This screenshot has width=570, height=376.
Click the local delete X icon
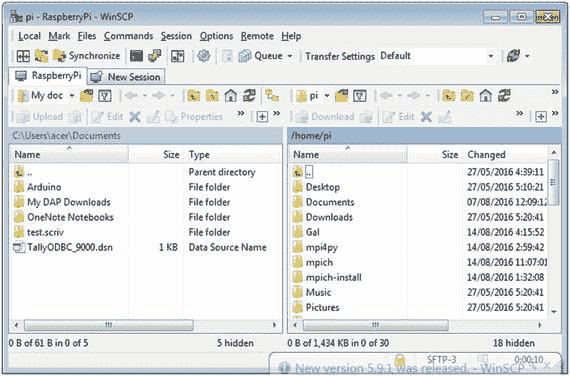pyautogui.click(x=135, y=117)
